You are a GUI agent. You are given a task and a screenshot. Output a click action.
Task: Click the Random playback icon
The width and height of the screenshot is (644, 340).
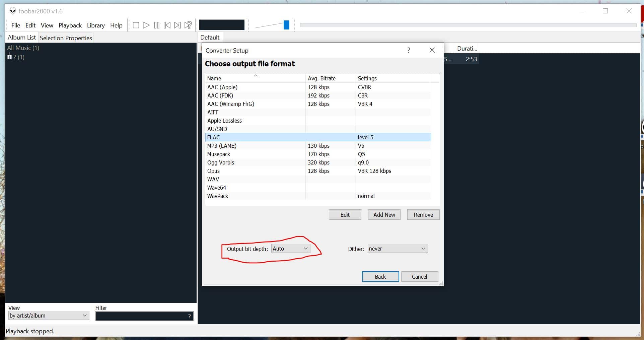(188, 25)
